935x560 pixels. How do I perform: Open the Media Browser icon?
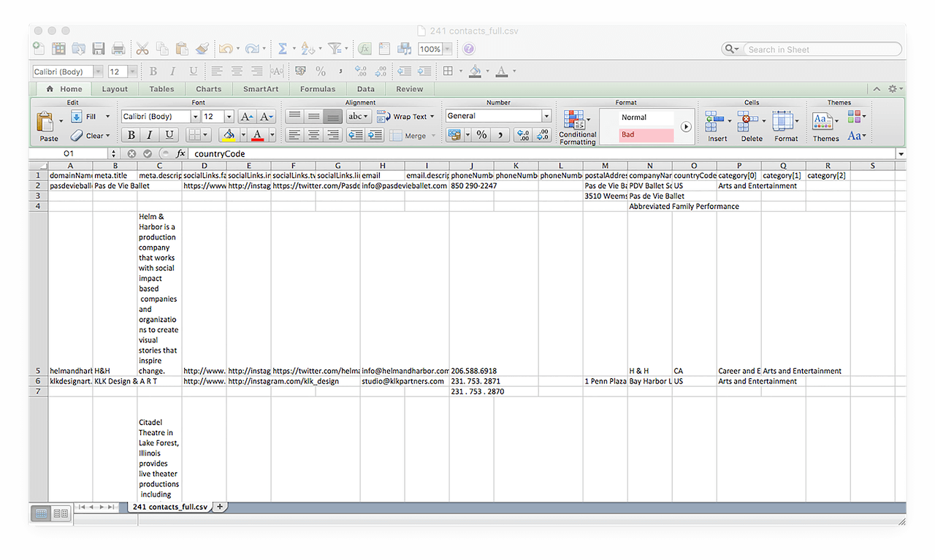pos(404,49)
